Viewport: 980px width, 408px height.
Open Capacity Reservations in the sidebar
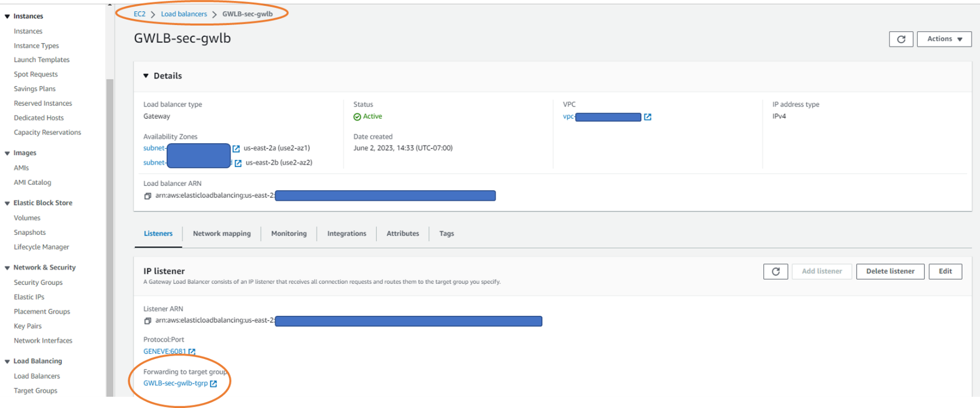click(x=47, y=133)
